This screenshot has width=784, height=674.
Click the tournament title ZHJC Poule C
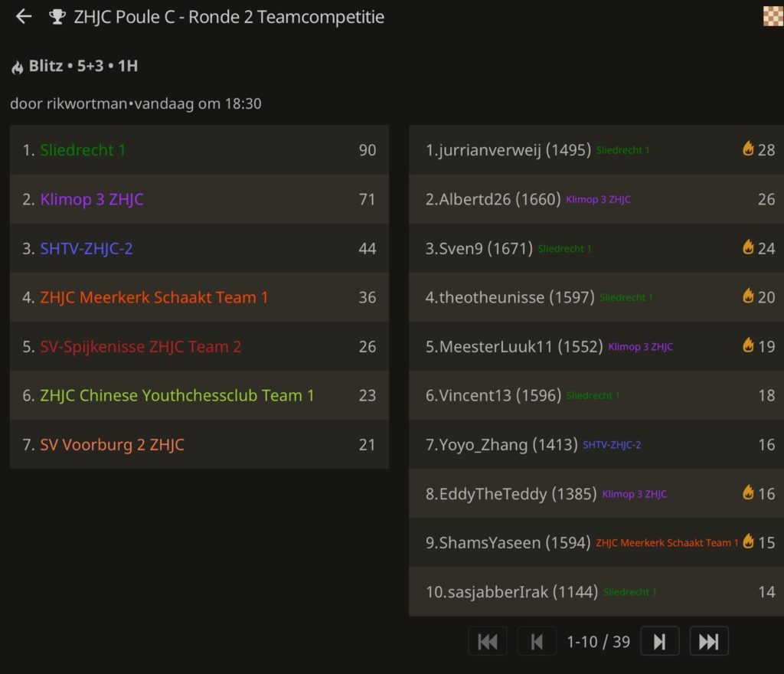point(229,17)
